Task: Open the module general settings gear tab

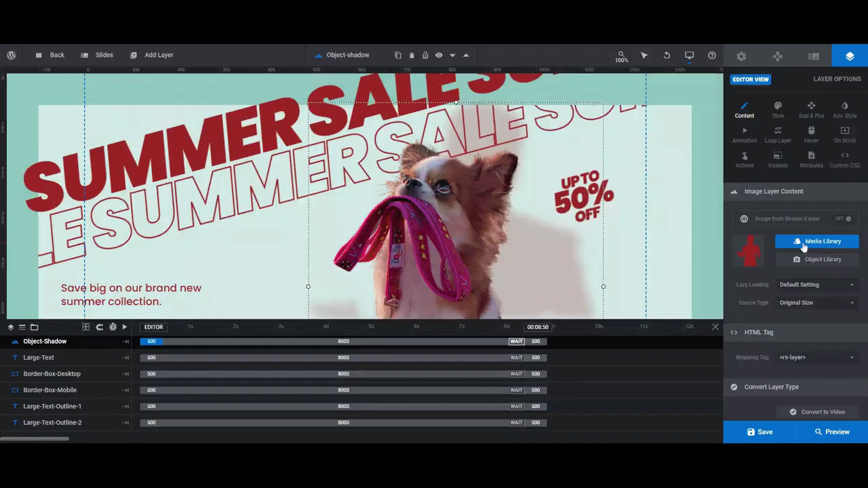Action: pyautogui.click(x=741, y=56)
